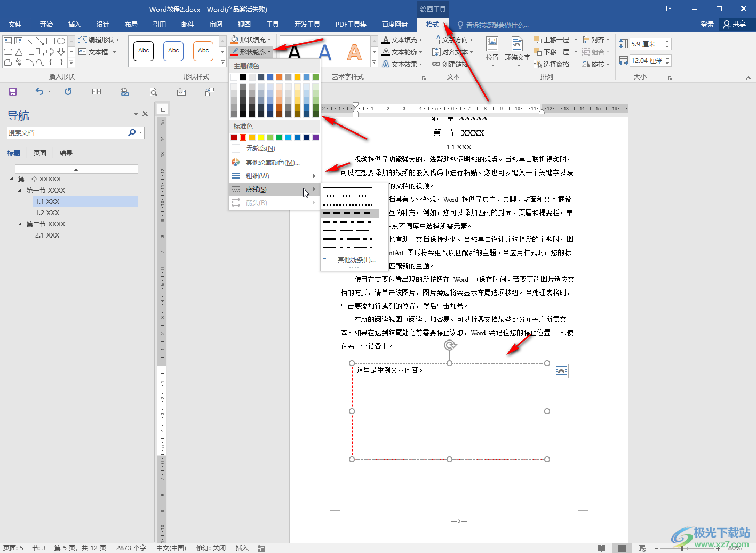Click the zoom out minus icon

pos(656,548)
